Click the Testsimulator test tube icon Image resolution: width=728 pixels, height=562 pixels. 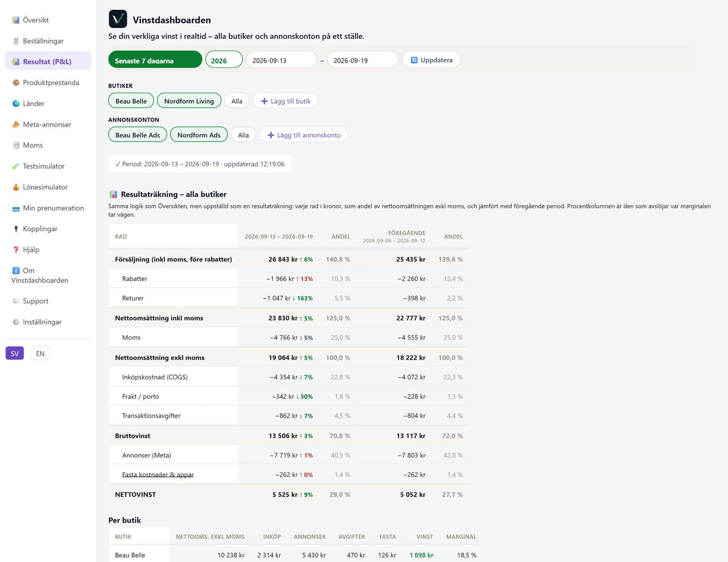[16, 166]
